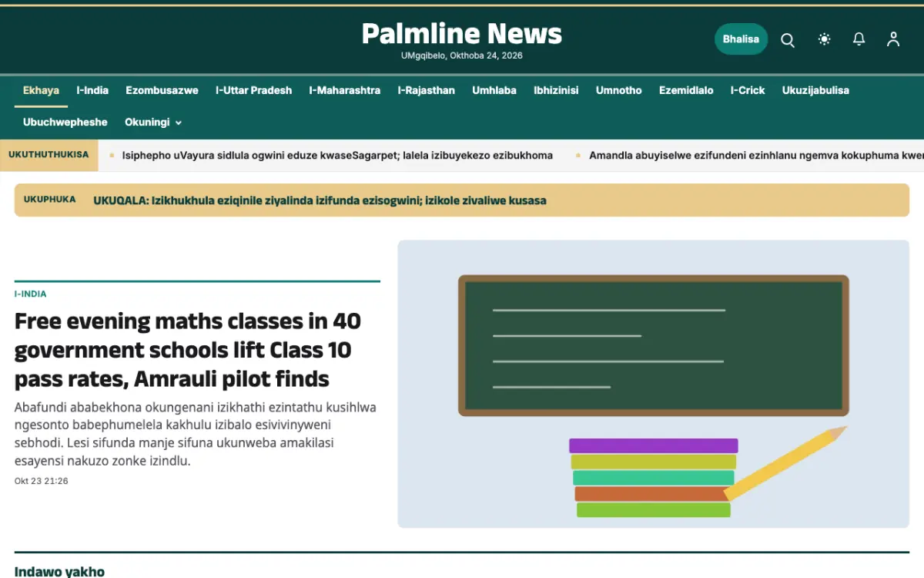
Task: Click the article summary starting Abafundi ababekhona
Action: [196, 434]
